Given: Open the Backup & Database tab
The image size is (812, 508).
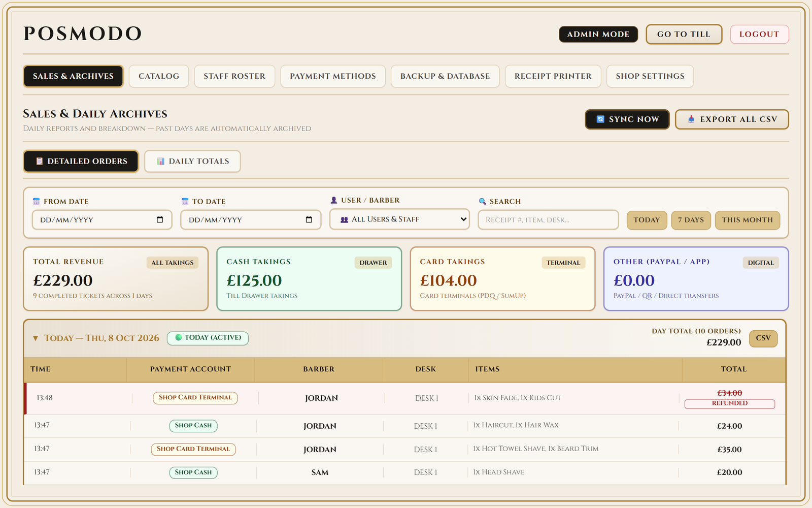Looking at the screenshot, I should coord(445,76).
